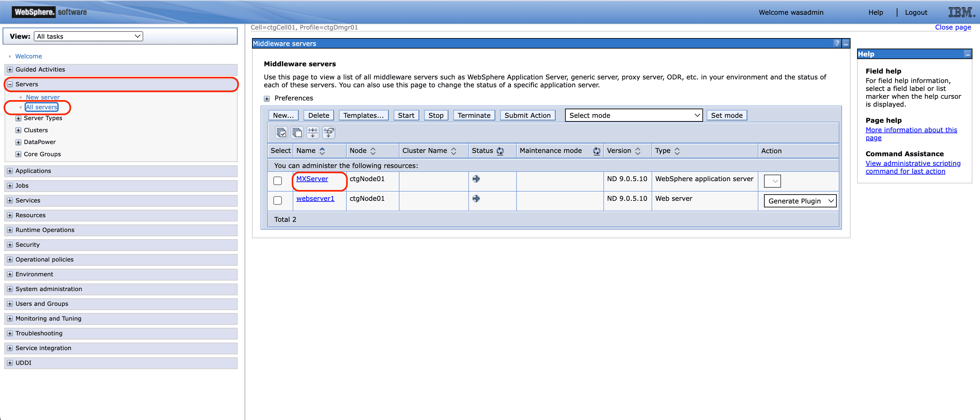Screen dimensions: 980x420
Task: Click the Deselect All Items icon
Action: tap(297, 133)
